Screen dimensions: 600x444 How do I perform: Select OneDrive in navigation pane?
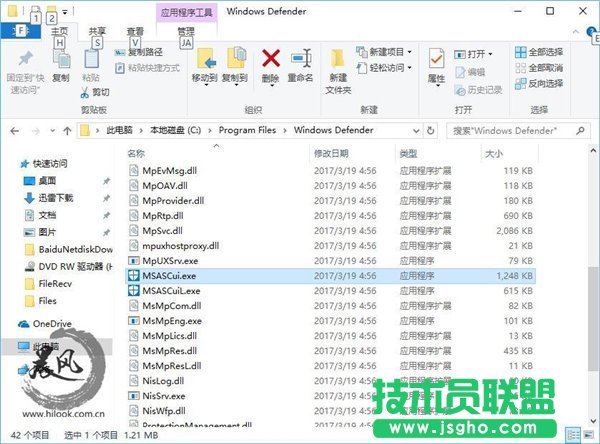click(x=45, y=324)
